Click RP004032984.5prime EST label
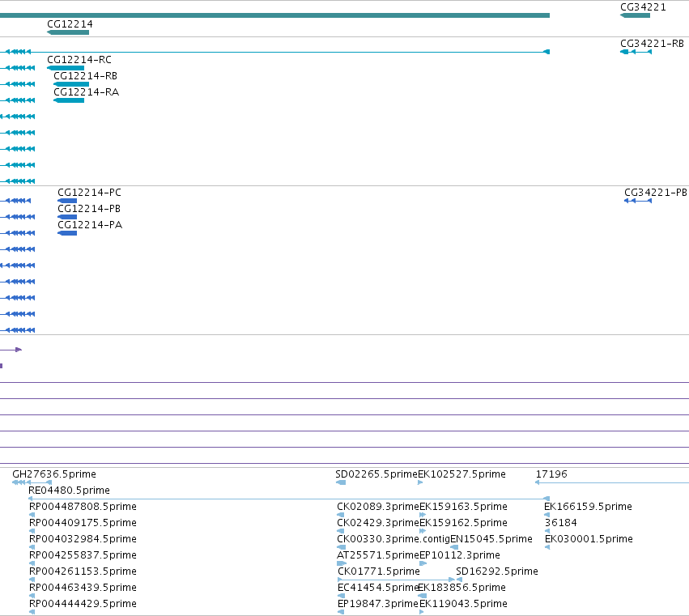This screenshot has width=689, height=616. coord(83,539)
